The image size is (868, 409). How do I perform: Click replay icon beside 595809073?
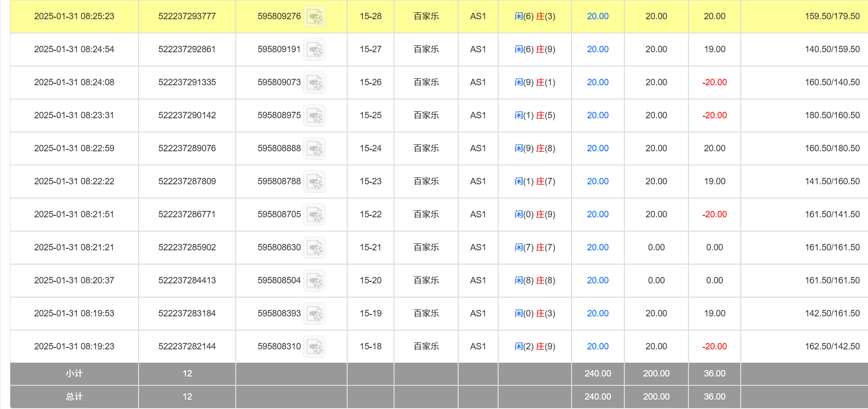[x=314, y=83]
